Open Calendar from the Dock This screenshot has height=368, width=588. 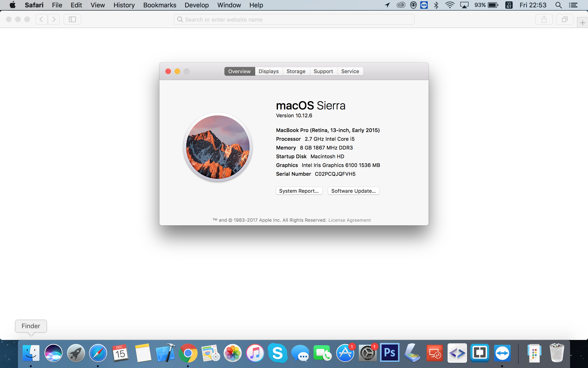tap(120, 353)
